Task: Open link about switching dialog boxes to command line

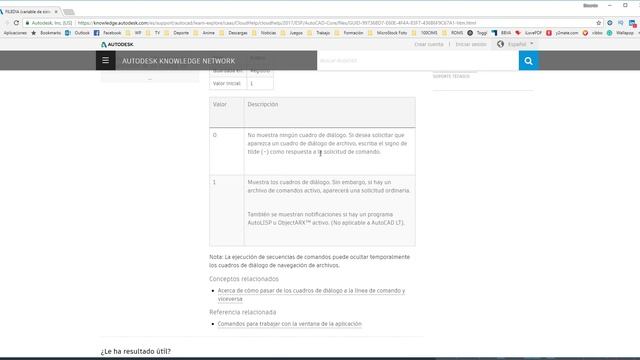Action: pyautogui.click(x=311, y=295)
